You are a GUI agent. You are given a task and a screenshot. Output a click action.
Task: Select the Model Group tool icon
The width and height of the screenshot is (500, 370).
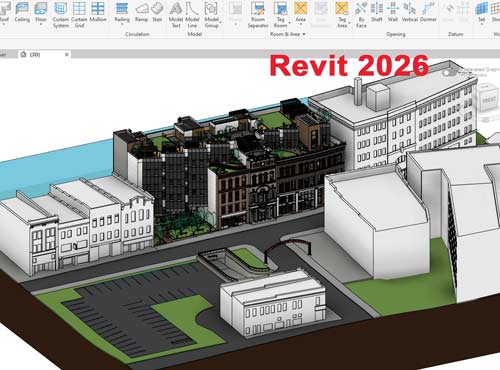point(211,8)
